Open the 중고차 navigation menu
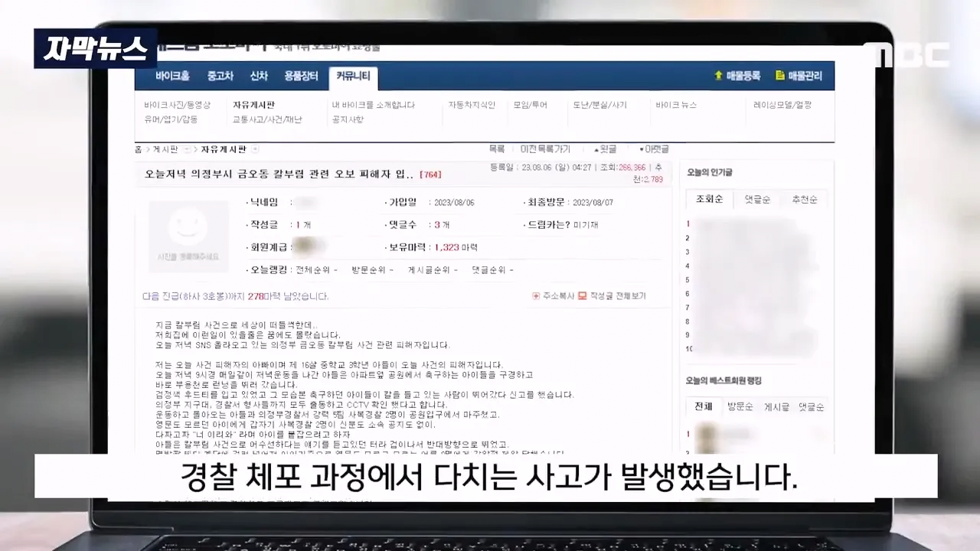This screenshot has height=551, width=980. click(219, 76)
